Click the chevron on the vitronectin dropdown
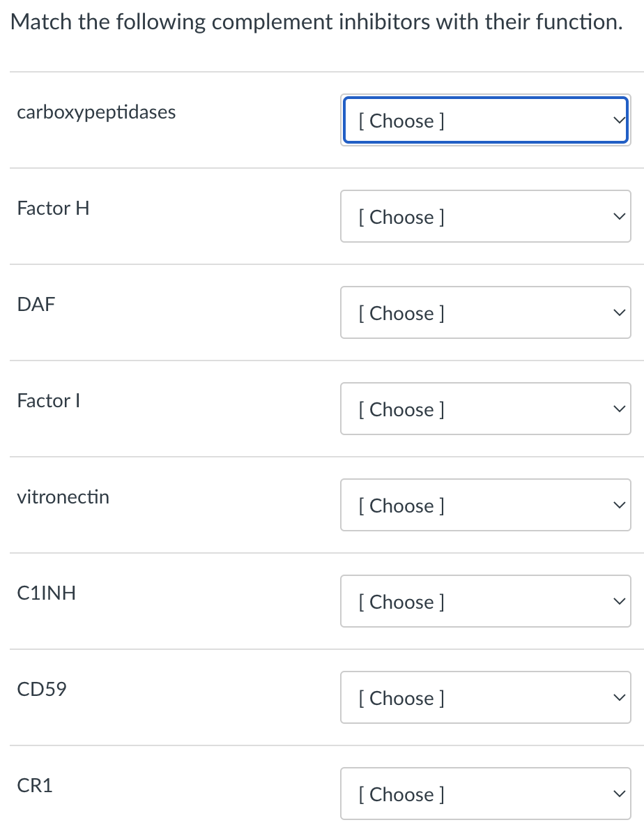Screen dimensions: 644x834 tap(619, 505)
